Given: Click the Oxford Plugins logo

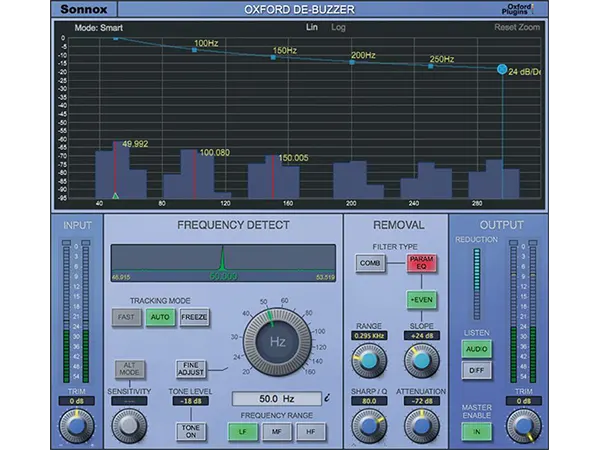Looking at the screenshot, I should (518, 9).
